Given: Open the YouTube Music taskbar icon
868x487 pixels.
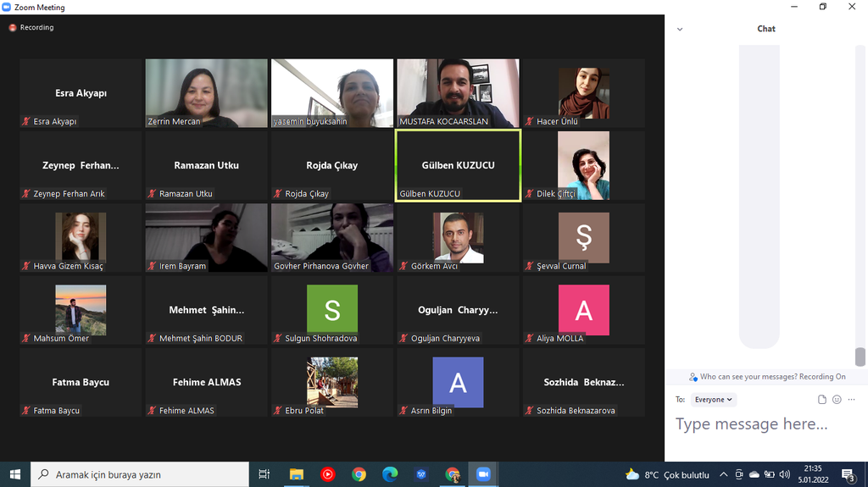Looking at the screenshot, I should (327, 474).
